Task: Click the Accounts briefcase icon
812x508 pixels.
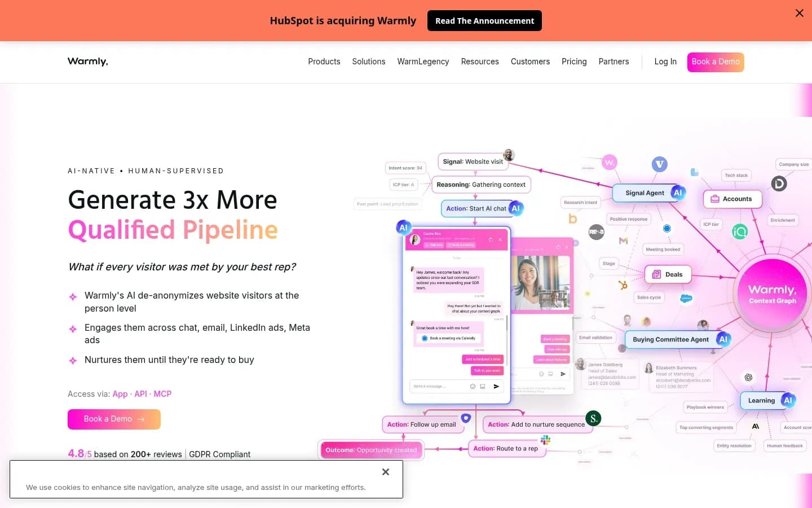Action: pyautogui.click(x=715, y=199)
